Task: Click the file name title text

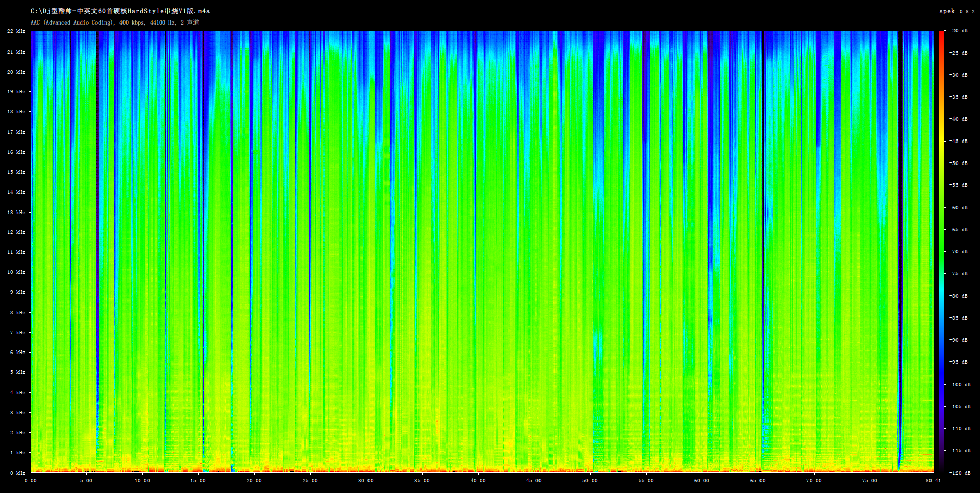Action: point(120,11)
